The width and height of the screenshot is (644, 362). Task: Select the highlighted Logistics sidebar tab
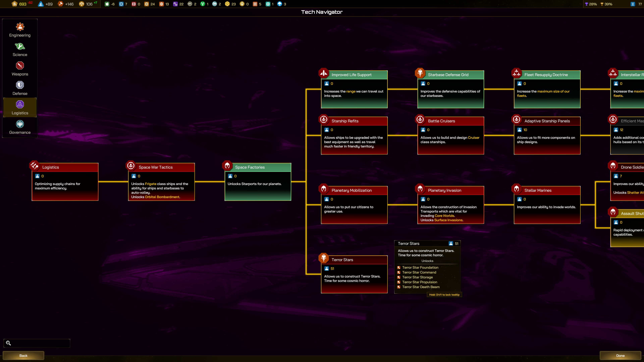tap(20, 108)
